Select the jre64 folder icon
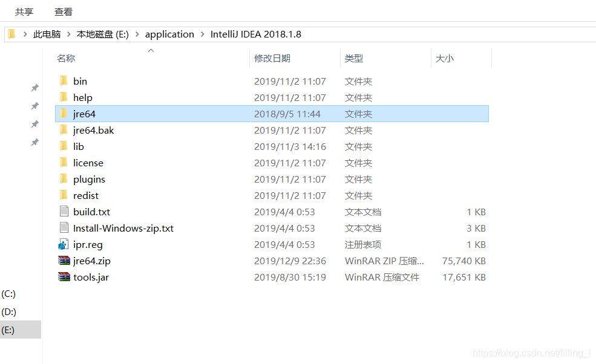Viewport: 596px width, 364px height. (64, 113)
